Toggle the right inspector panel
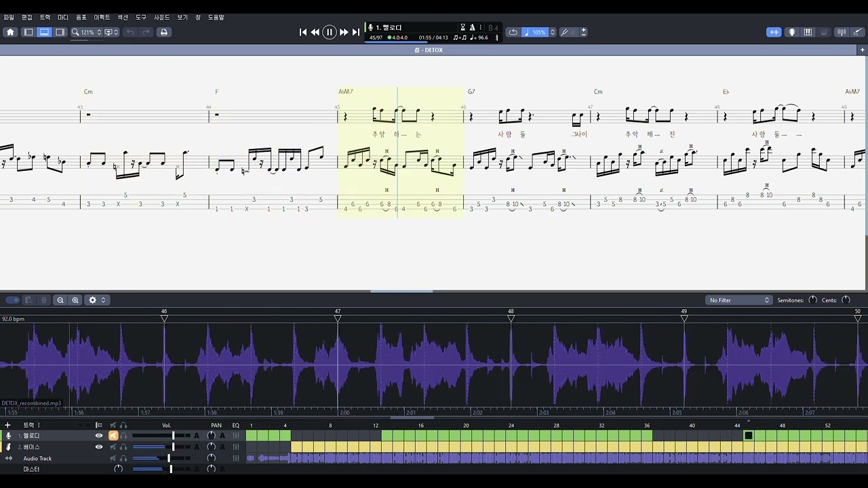Screen dimensions: 868x488 [x=60, y=32]
